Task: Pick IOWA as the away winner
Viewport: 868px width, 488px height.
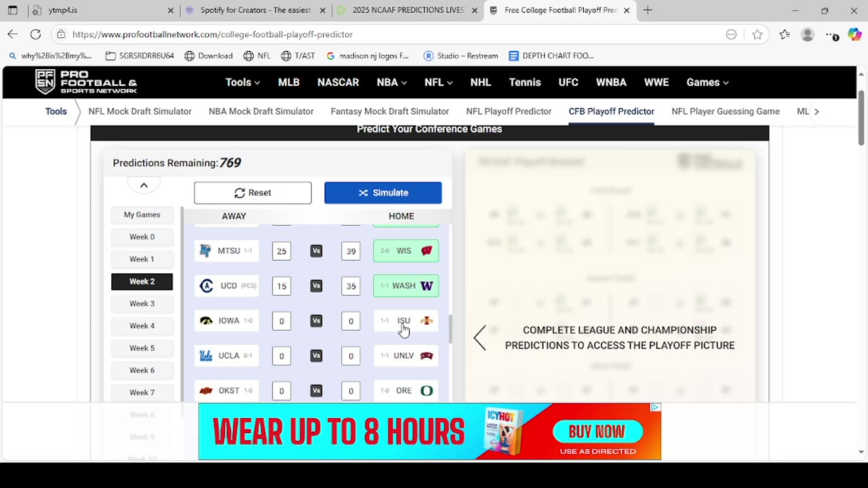Action: coord(226,321)
